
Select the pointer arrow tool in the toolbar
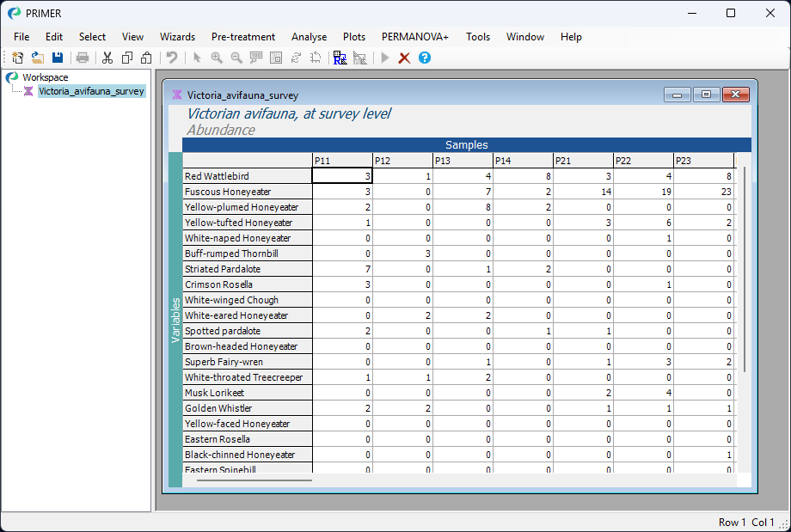(197, 58)
